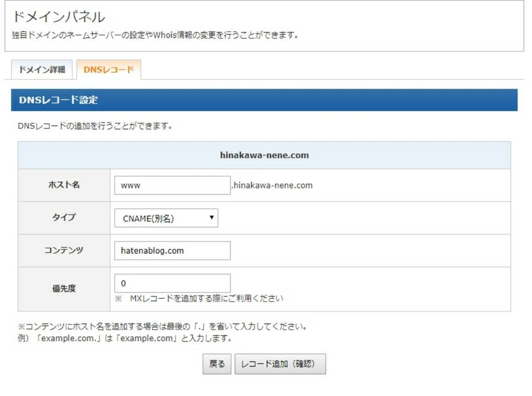The height and width of the screenshot is (396, 532).
Task: Click the 優先度 field containing 0
Action: pos(171,283)
